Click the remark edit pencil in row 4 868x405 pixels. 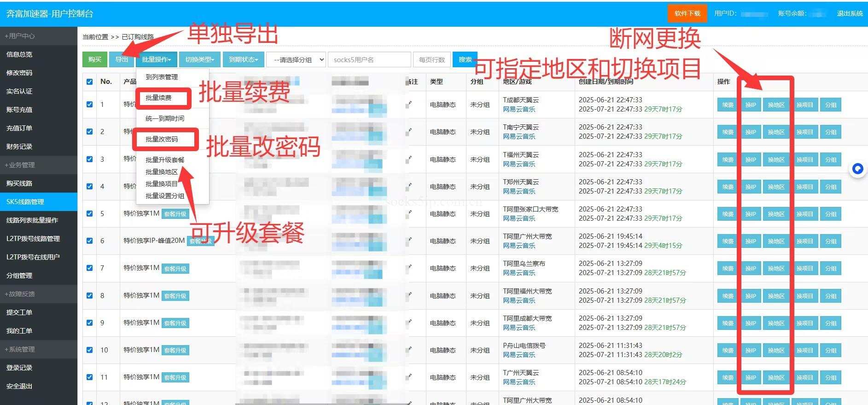click(x=408, y=187)
